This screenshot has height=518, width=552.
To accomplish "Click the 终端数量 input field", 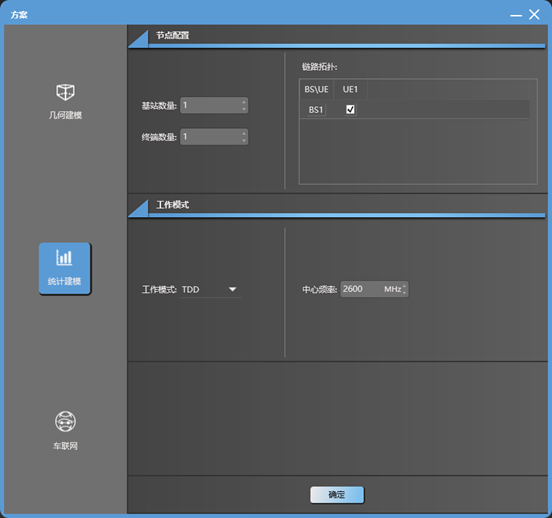I will pyautogui.click(x=214, y=137).
